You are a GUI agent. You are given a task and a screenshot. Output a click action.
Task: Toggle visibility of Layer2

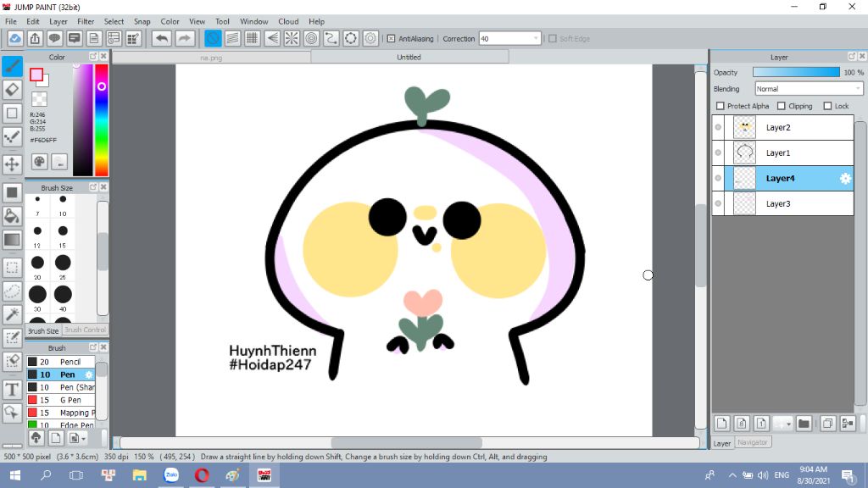pyautogui.click(x=718, y=127)
